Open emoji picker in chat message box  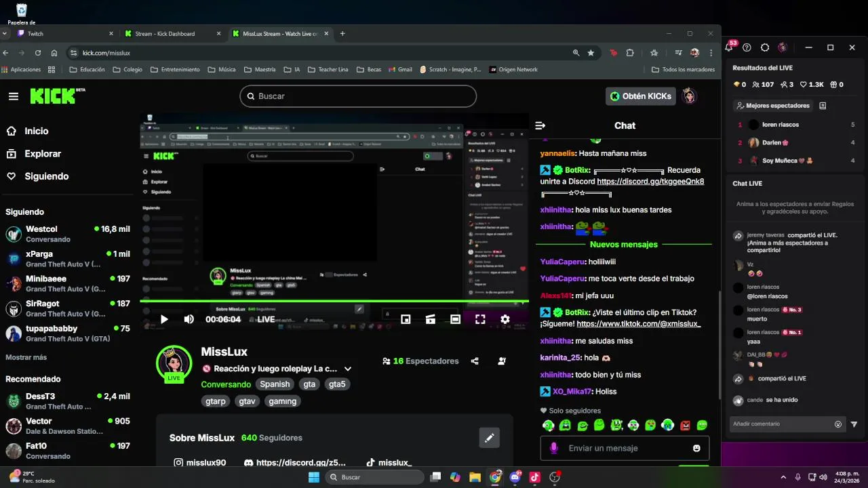[696, 448]
